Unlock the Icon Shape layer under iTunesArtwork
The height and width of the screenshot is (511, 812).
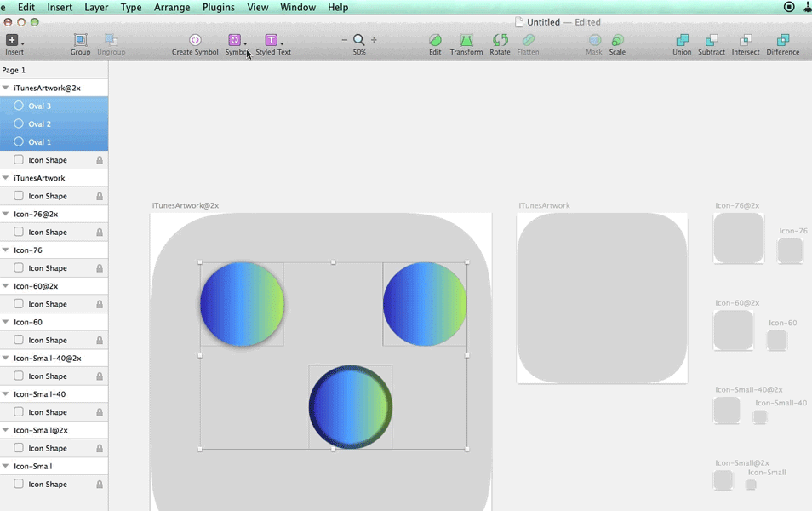[99, 196]
